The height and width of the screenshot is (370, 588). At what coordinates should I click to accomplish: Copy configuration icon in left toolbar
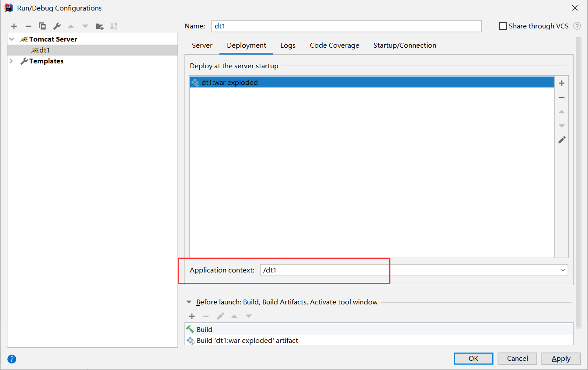pos(42,26)
